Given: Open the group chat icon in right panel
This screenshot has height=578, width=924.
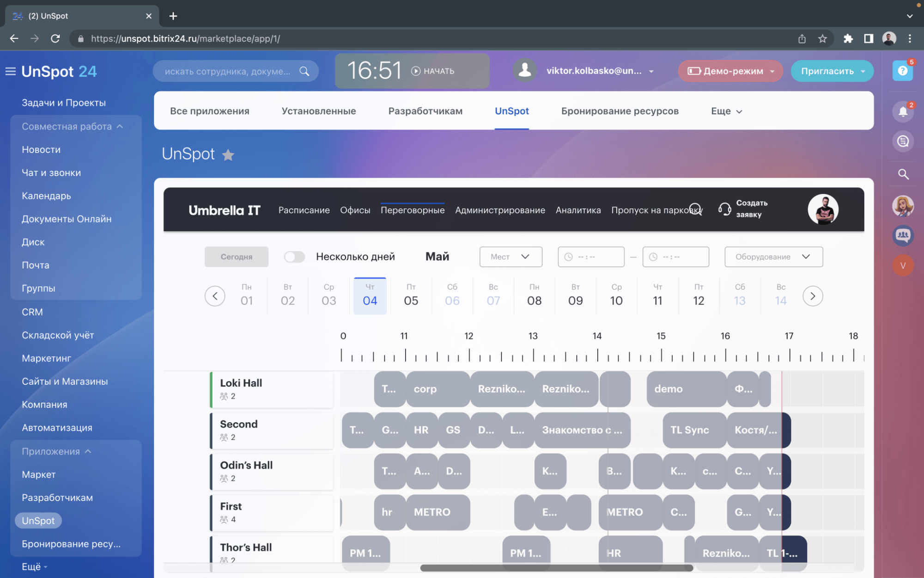Looking at the screenshot, I should (903, 236).
